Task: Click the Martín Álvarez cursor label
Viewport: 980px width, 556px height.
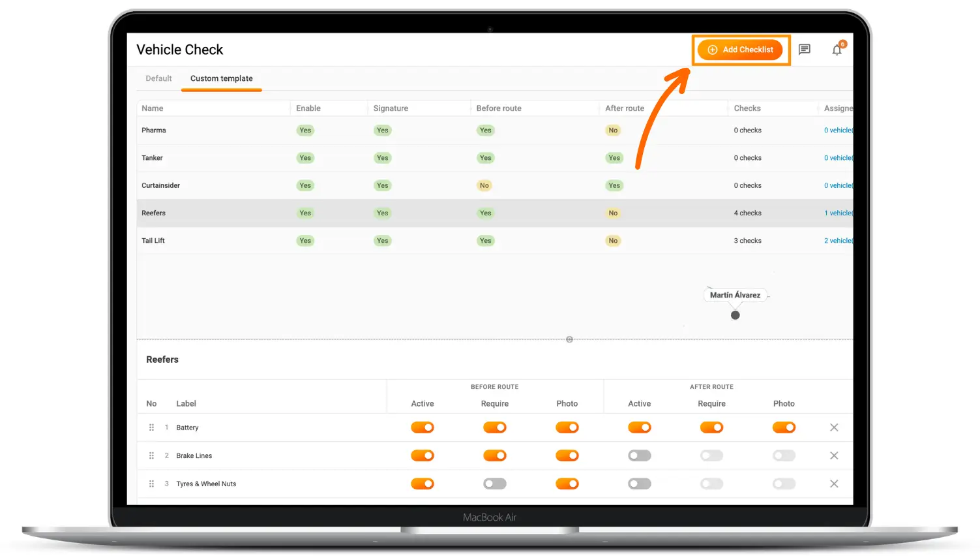Action: pyautogui.click(x=735, y=295)
